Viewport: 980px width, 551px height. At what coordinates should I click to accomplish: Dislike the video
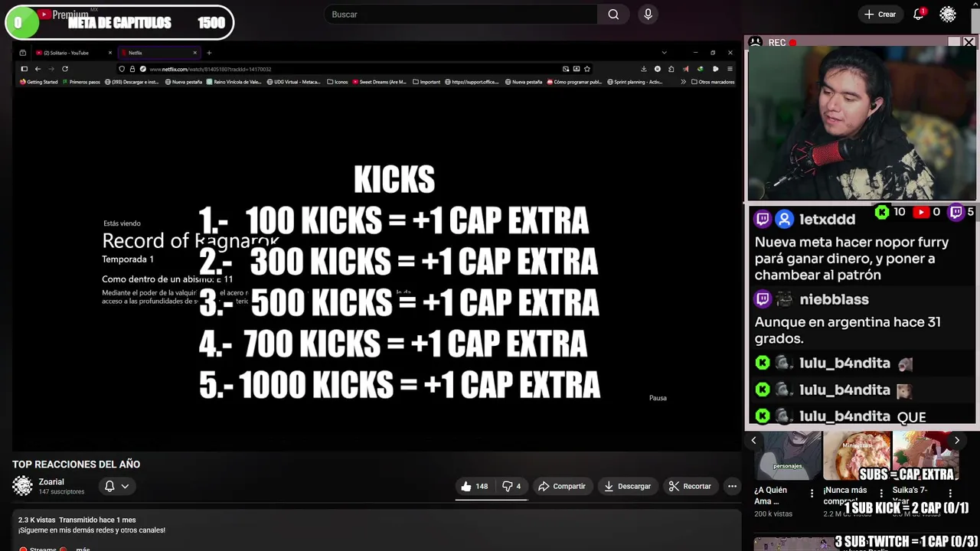pyautogui.click(x=511, y=486)
